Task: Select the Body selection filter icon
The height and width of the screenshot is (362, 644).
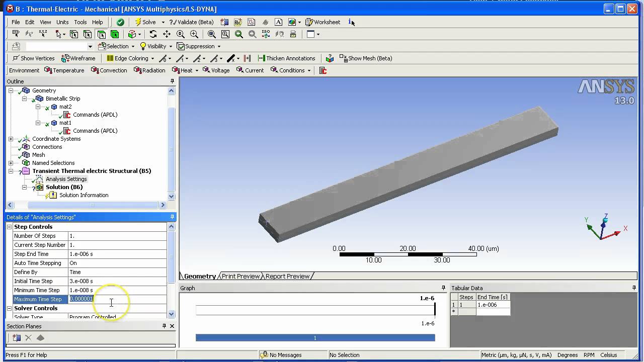Action: pos(115,34)
